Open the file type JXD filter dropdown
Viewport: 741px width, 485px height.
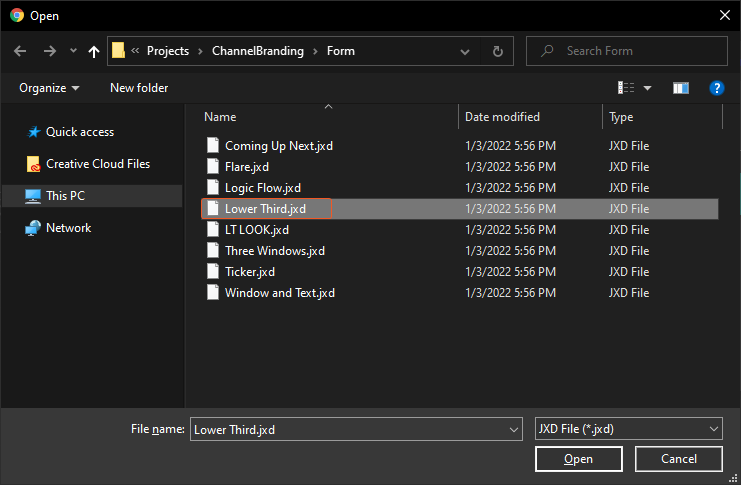(x=629, y=429)
